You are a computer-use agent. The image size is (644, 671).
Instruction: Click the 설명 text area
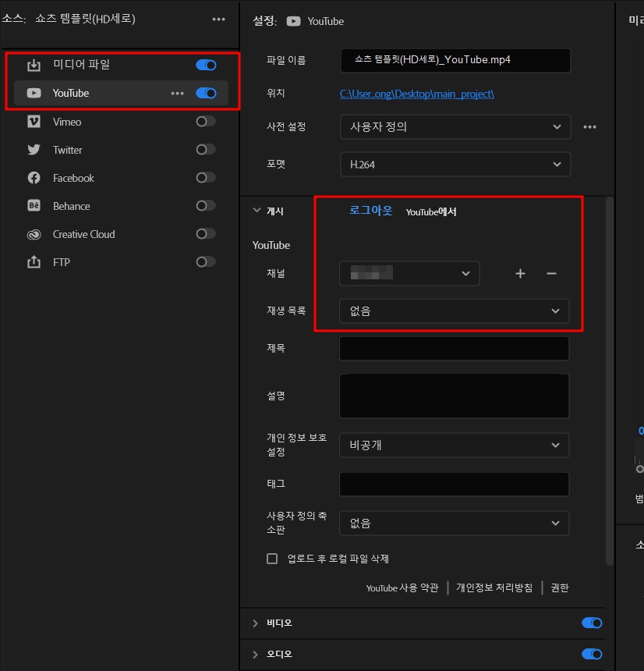454,396
